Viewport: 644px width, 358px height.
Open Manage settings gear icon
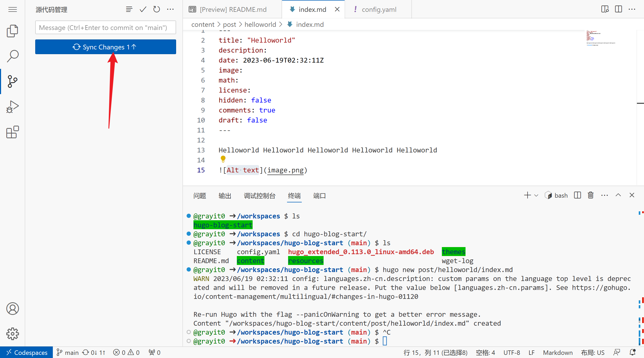click(x=12, y=334)
